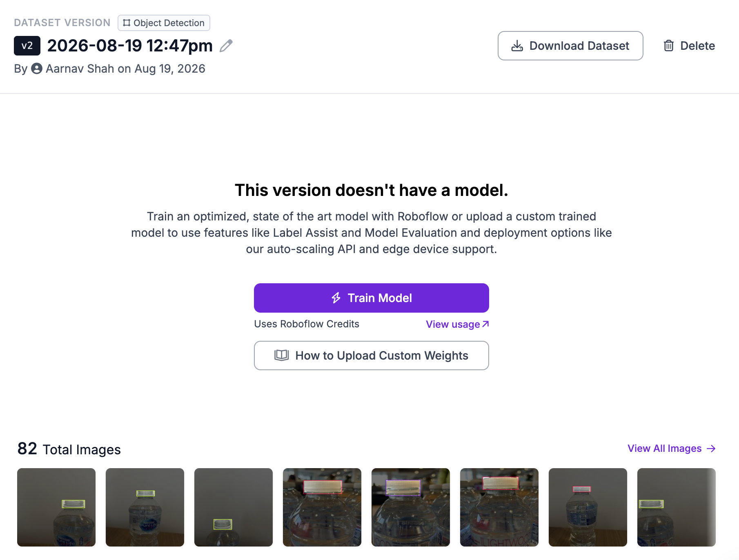Click the Download Dataset button

tap(570, 46)
